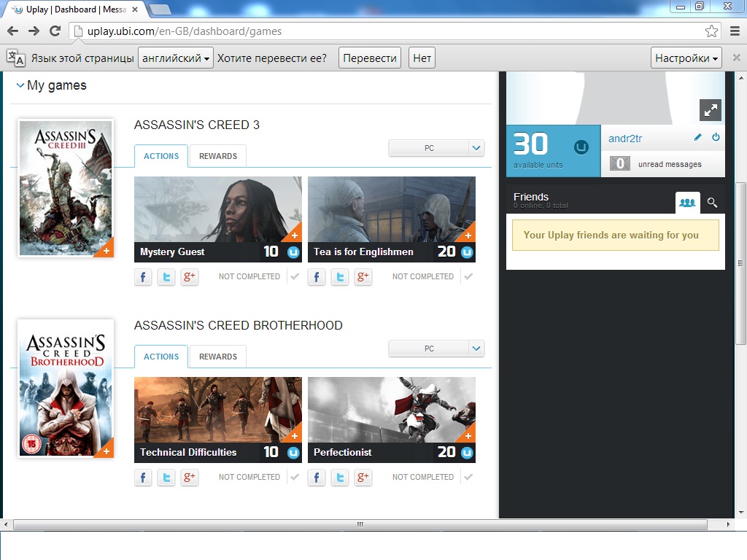The width and height of the screenshot is (747, 560).
Task: Toggle Technical Difficulties completion checkmark
Action: pyautogui.click(x=295, y=477)
